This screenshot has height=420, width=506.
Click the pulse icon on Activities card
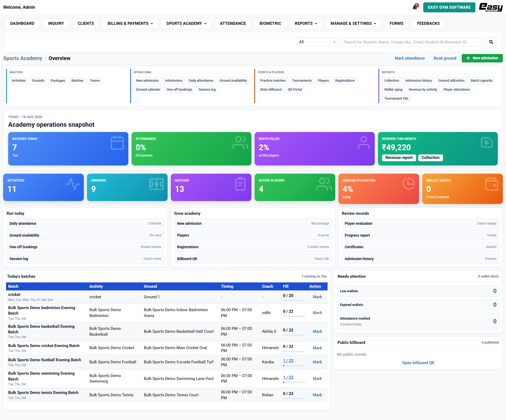[73, 184]
